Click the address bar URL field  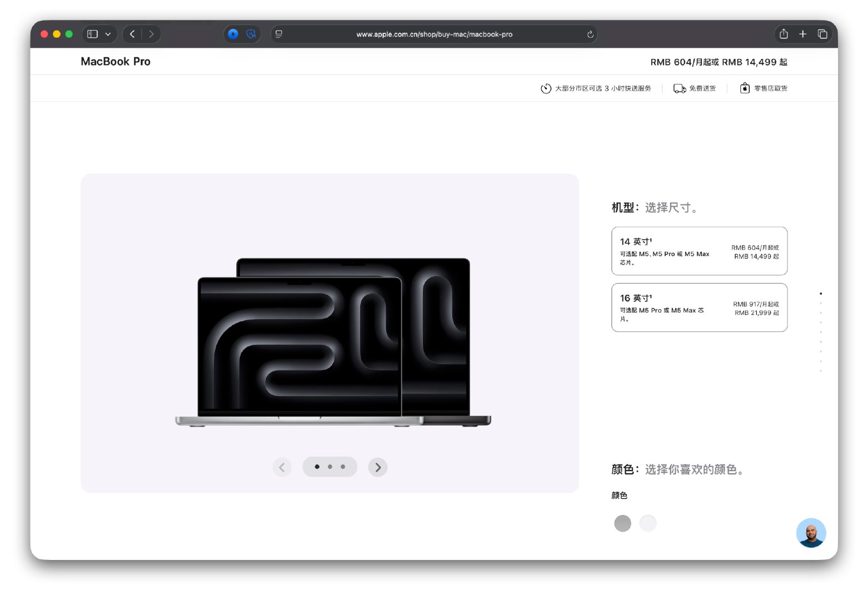(x=434, y=34)
